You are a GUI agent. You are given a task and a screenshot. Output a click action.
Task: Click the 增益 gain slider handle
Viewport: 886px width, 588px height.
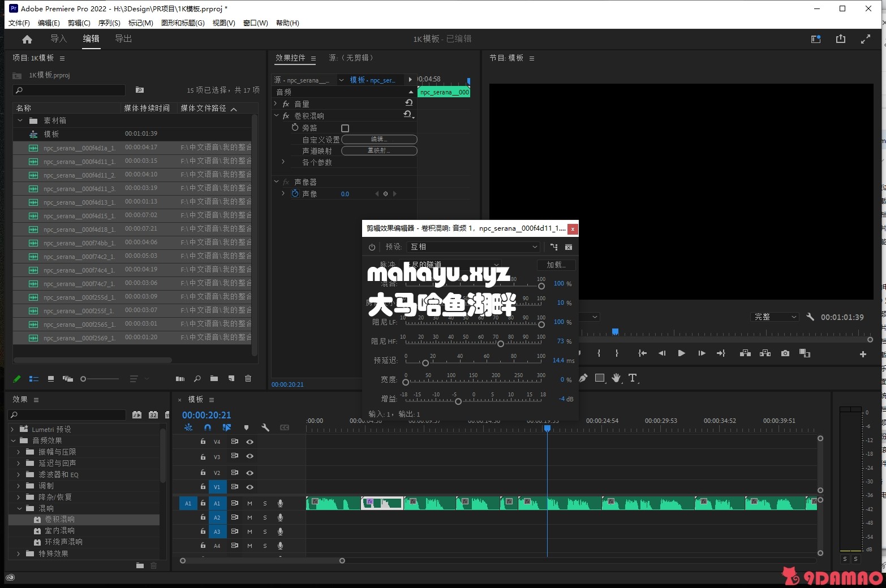[458, 401]
